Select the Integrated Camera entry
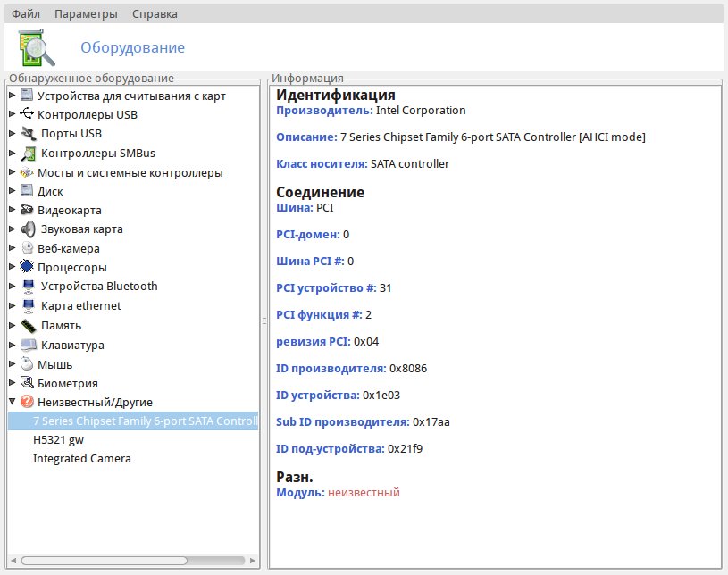728x575 pixels. (82, 458)
